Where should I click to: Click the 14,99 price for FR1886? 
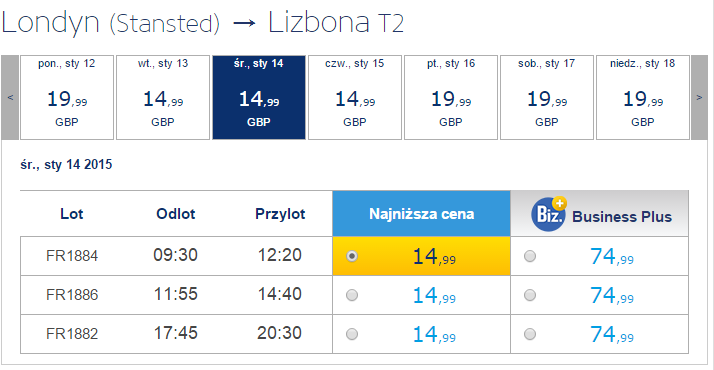coord(434,295)
